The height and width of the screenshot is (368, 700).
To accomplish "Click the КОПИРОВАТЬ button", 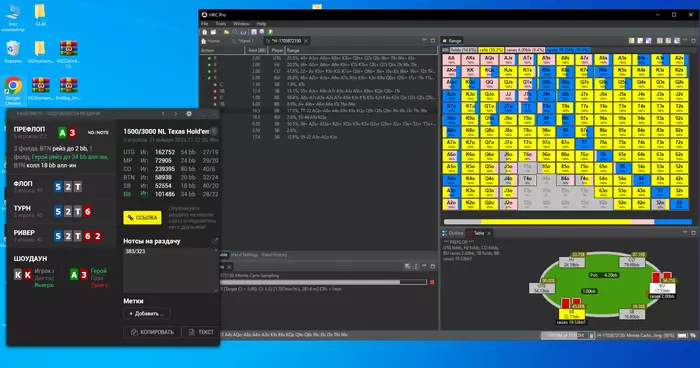I will point(152,332).
